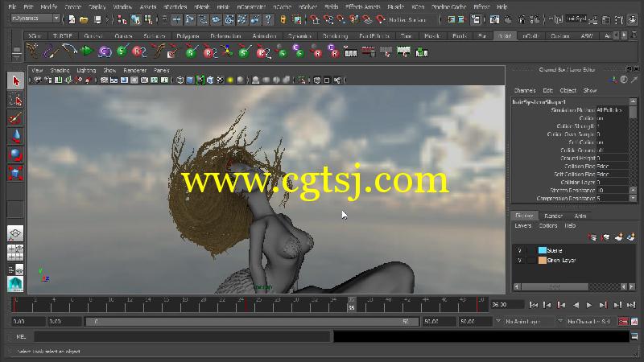Activate the Lasso select tool
Image resolution: width=644 pixels, height=362 pixels.
point(15,100)
